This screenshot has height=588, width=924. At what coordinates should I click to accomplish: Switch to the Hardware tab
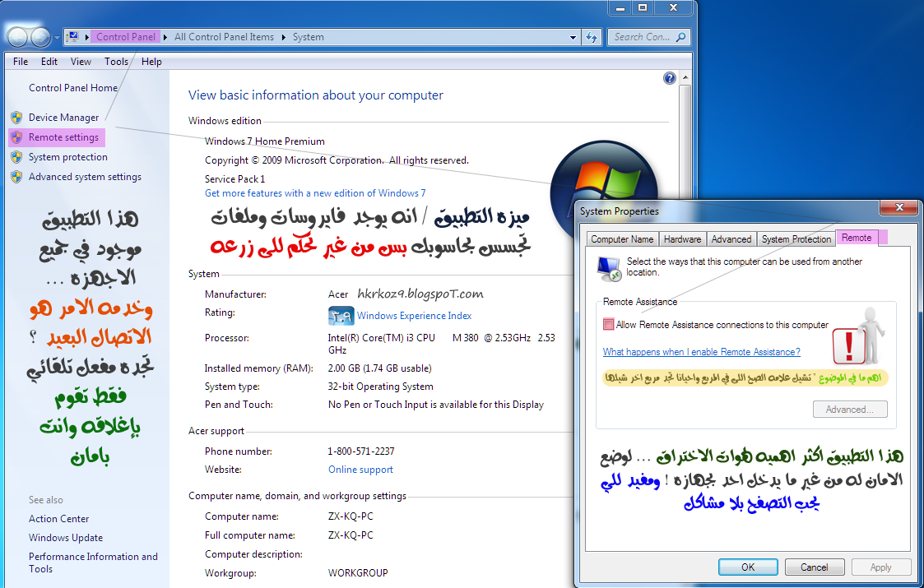(x=682, y=239)
